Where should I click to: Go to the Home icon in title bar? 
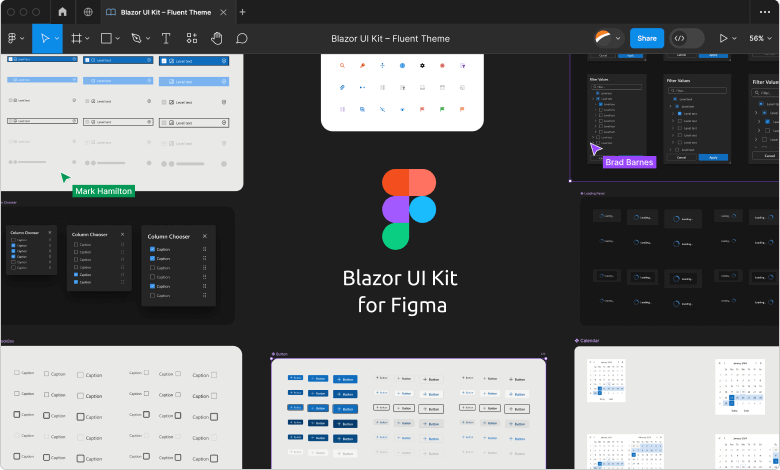tap(62, 11)
